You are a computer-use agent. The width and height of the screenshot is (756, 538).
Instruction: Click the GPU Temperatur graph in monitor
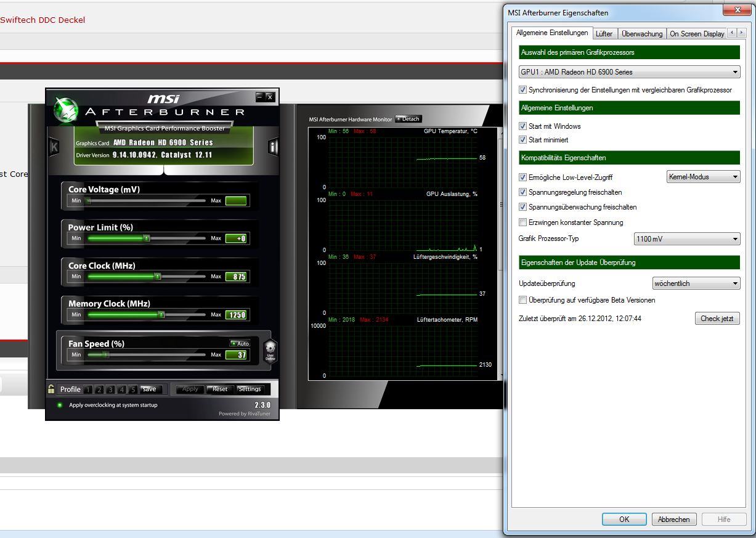coord(403,161)
